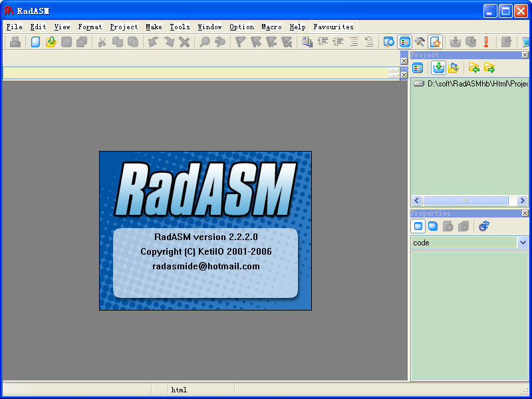
Task: Toggle the first view button in Properties
Action: point(418,226)
